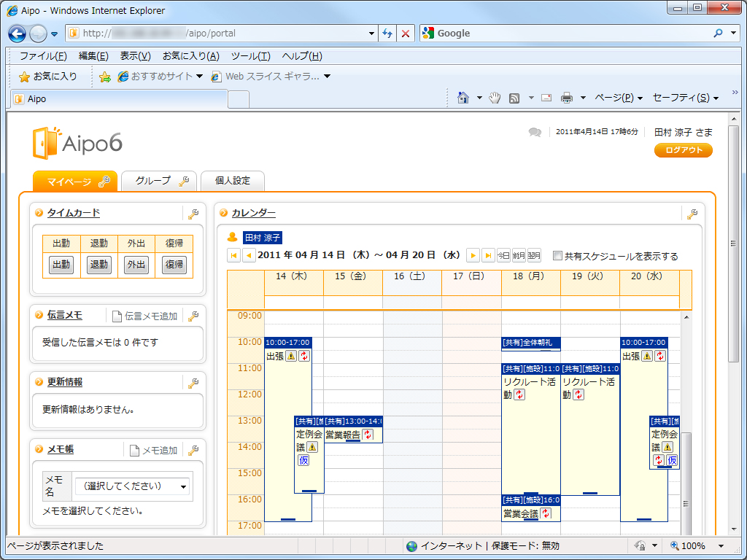Click the add to favorites bar star icon
Screen dimensions: 747x560
[105, 77]
